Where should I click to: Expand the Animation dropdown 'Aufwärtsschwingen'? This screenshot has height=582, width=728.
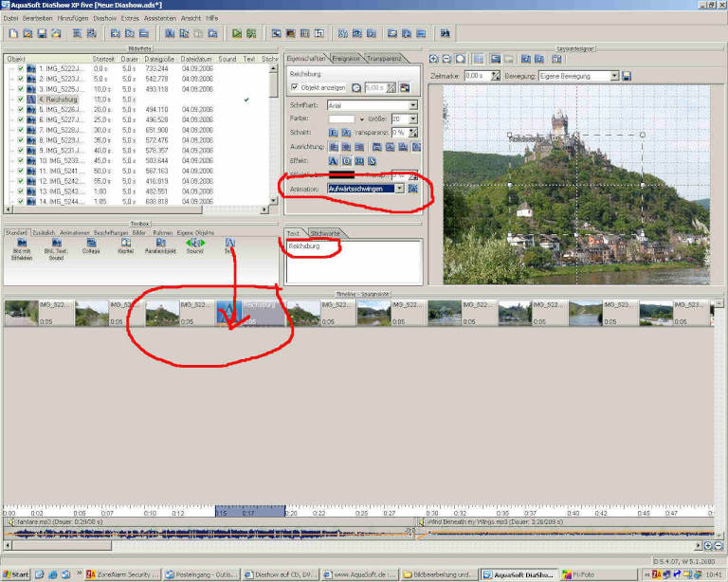[400, 189]
